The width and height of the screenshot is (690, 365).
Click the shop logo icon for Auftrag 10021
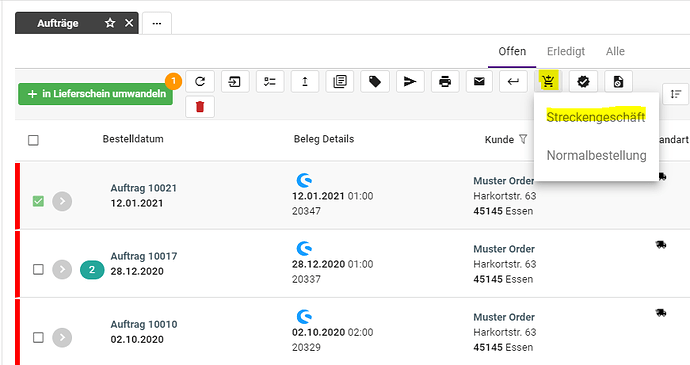pos(304,180)
